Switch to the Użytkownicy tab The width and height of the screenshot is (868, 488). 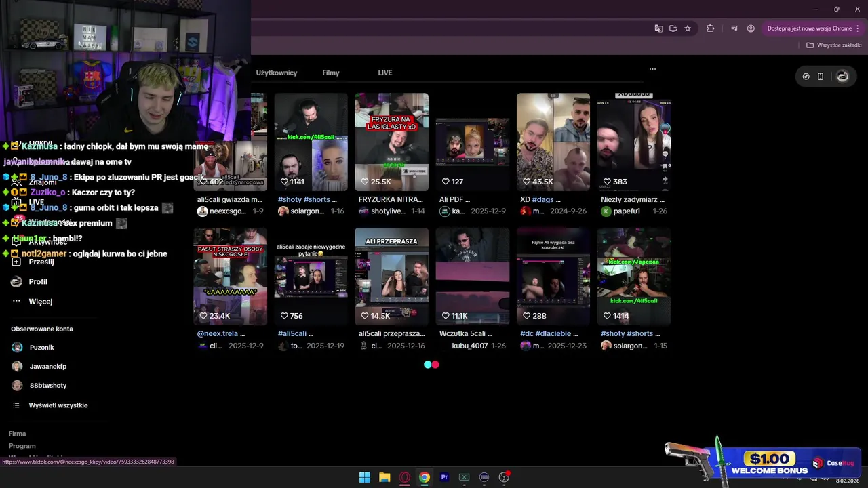coord(277,73)
